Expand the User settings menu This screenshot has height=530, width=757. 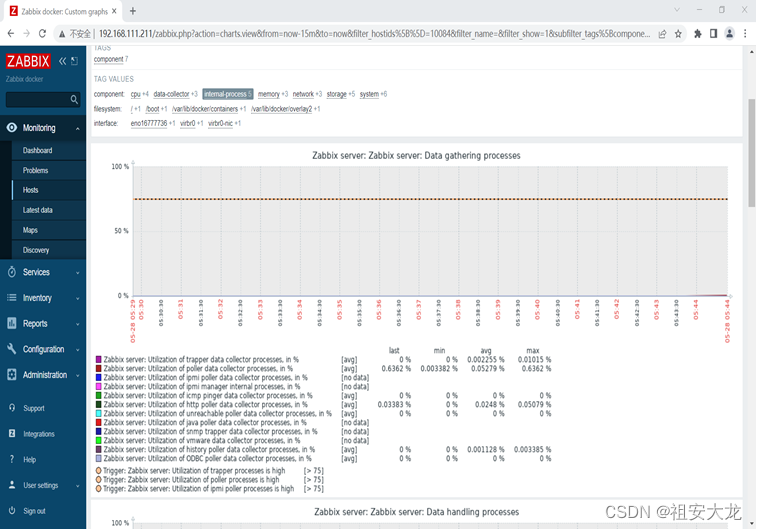click(x=77, y=485)
